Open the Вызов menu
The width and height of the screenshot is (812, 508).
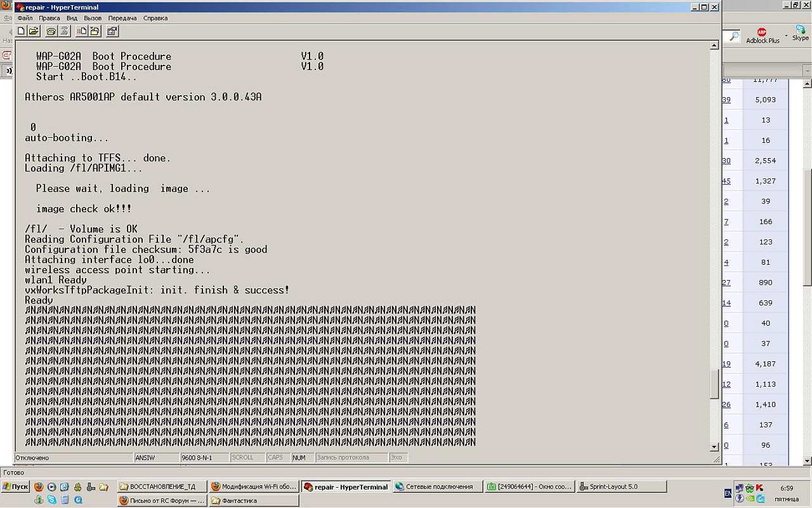[93, 18]
